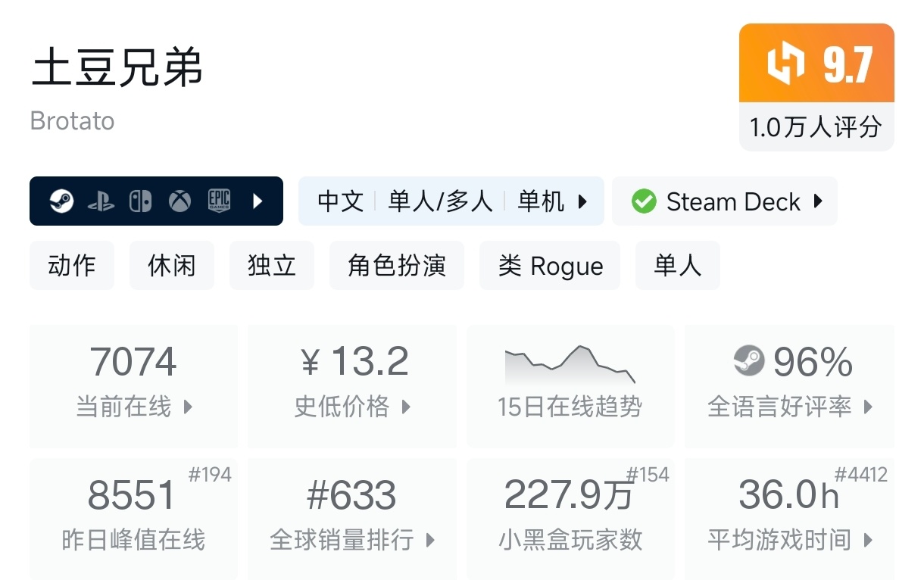The image size is (924, 580).
Task: Click the Epic Games platform icon
Action: coord(219,201)
